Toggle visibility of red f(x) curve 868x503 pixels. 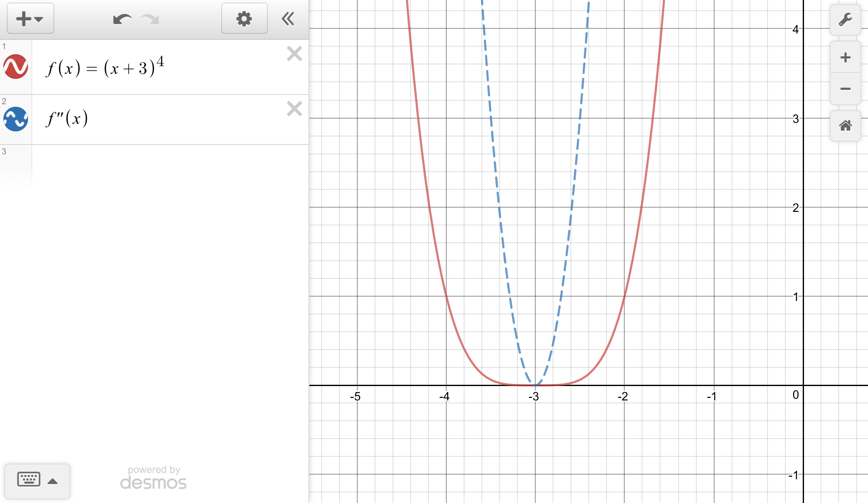pos(16,67)
